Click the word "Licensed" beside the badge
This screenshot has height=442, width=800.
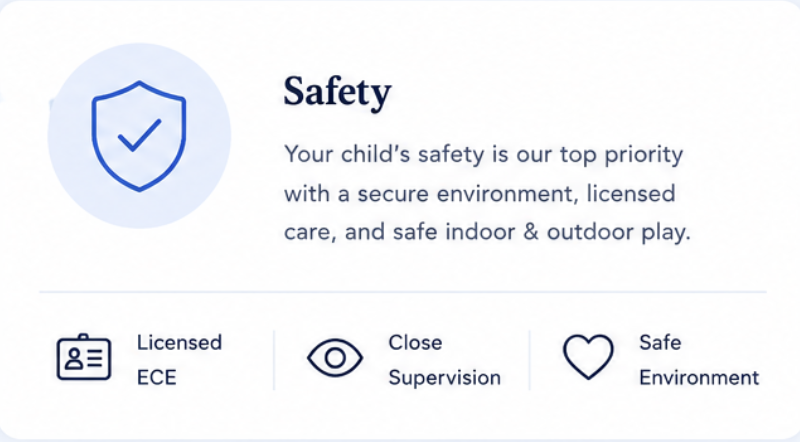pos(179,342)
